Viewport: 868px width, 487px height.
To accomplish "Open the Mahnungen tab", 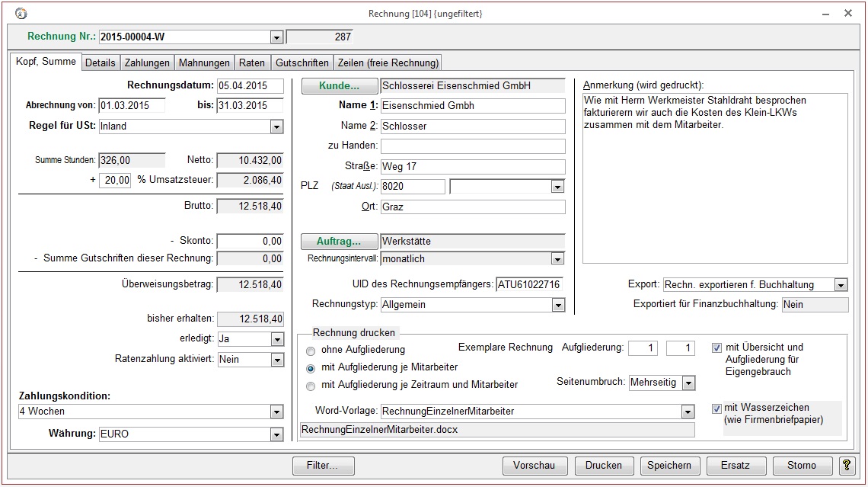I will [x=204, y=62].
